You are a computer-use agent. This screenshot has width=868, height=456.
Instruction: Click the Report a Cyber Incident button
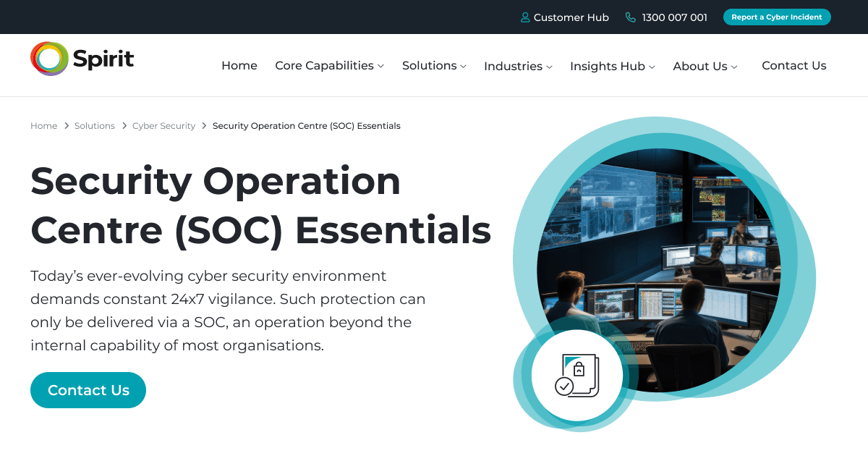[x=776, y=17]
